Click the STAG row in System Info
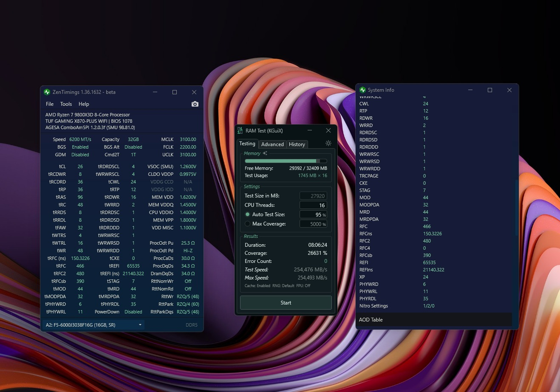 tap(434, 190)
